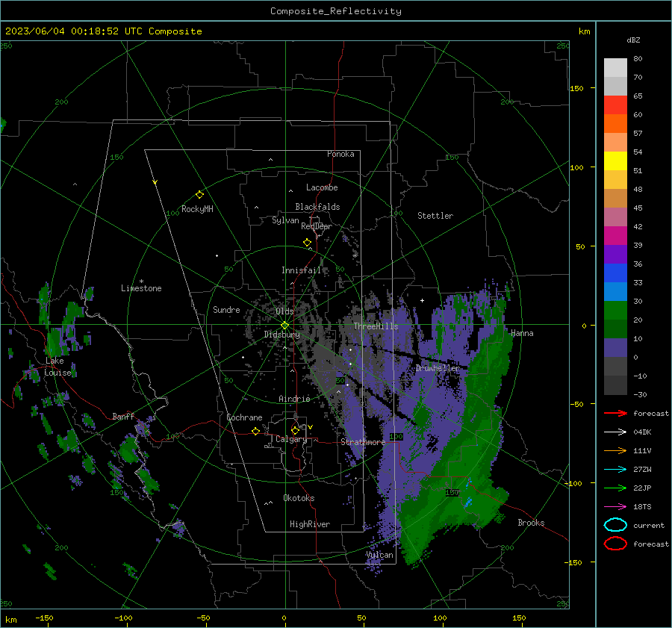Click the 80 dBZ light gray swatch
Viewport: 672px width, 628px height.
pyautogui.click(x=615, y=67)
